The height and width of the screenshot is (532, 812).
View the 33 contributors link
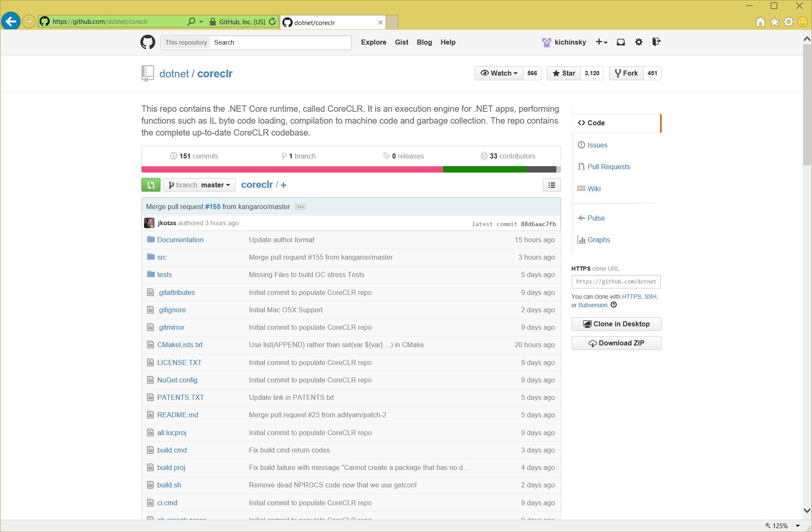(x=508, y=156)
